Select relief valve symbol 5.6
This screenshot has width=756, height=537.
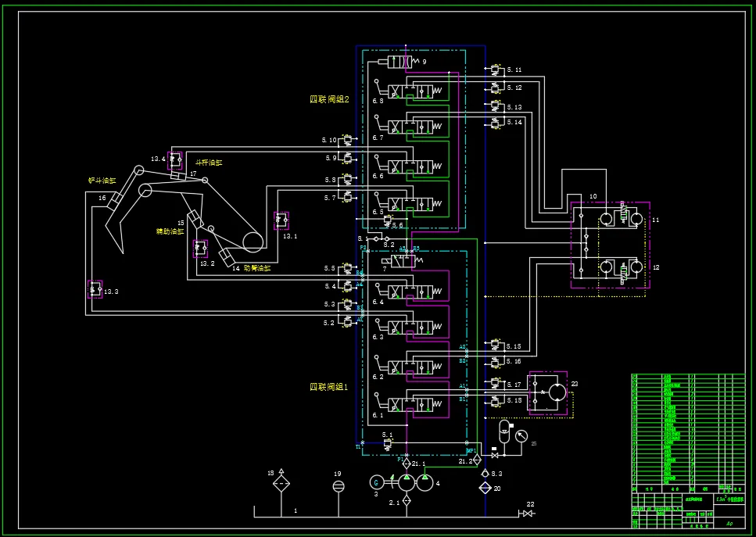point(387,220)
